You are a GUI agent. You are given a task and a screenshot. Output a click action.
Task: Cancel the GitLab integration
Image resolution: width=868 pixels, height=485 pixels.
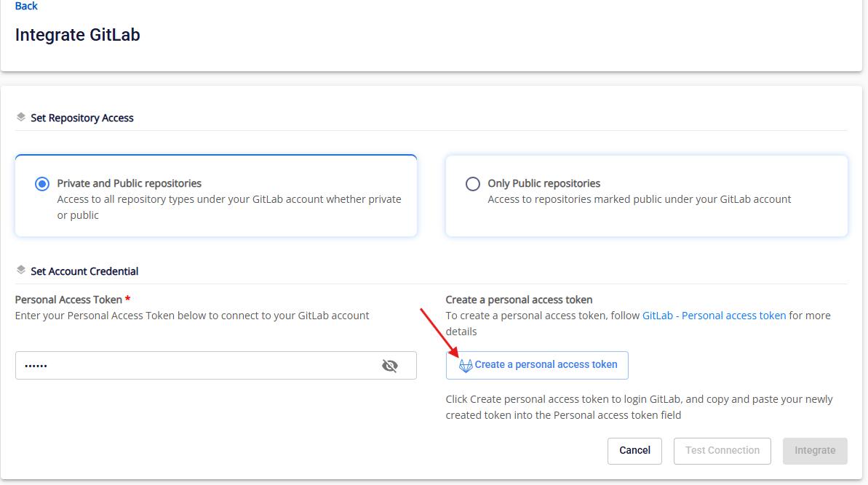[x=634, y=451]
